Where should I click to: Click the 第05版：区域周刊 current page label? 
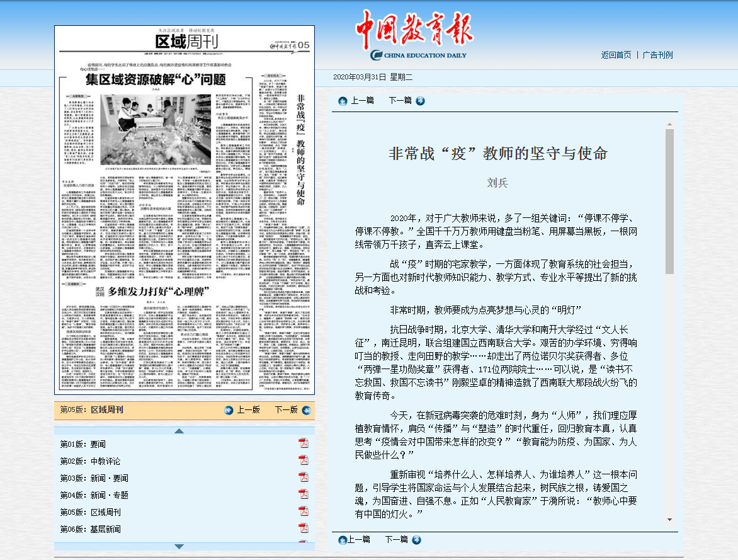[92, 409]
